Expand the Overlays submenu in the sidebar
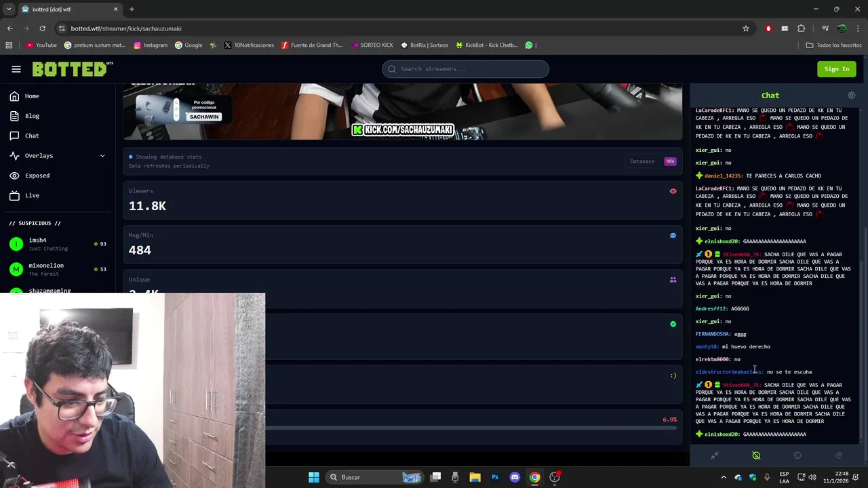Image resolution: width=868 pixels, height=488 pixels. pyautogui.click(x=58, y=156)
